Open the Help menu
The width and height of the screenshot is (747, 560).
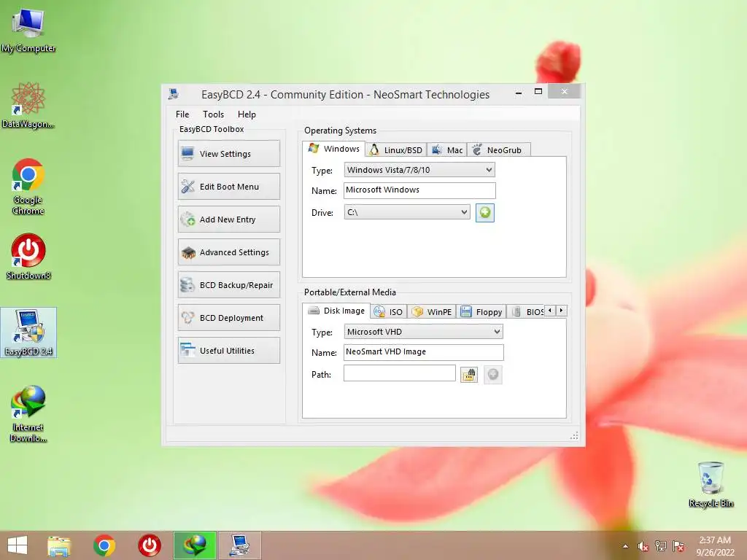(x=247, y=114)
